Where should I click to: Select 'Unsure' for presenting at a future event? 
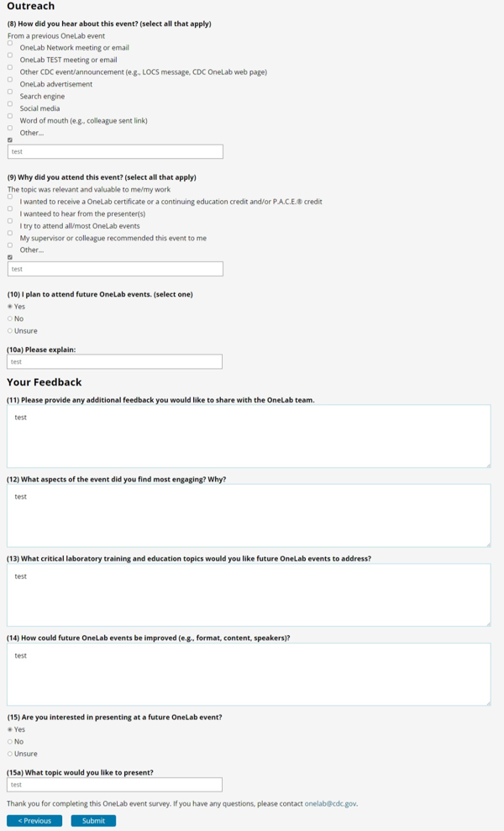[10, 754]
